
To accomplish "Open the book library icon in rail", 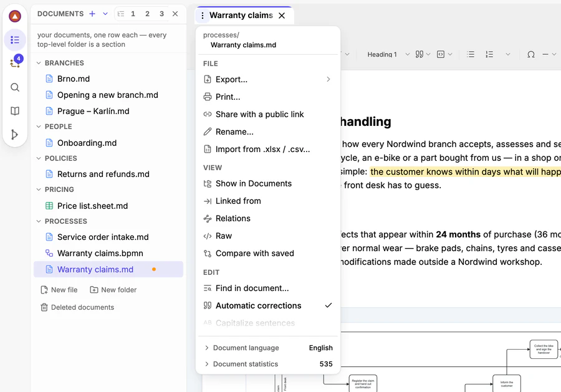I will click(x=15, y=111).
